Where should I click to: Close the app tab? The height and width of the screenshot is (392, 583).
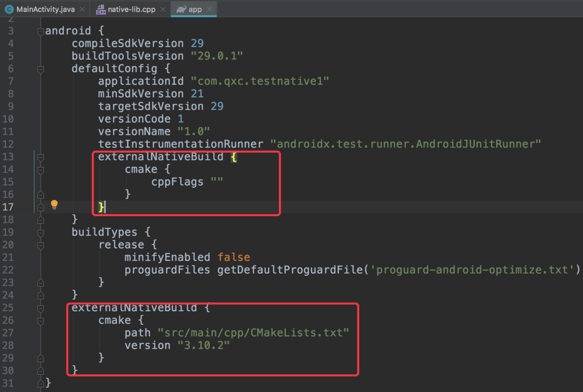tap(209, 9)
